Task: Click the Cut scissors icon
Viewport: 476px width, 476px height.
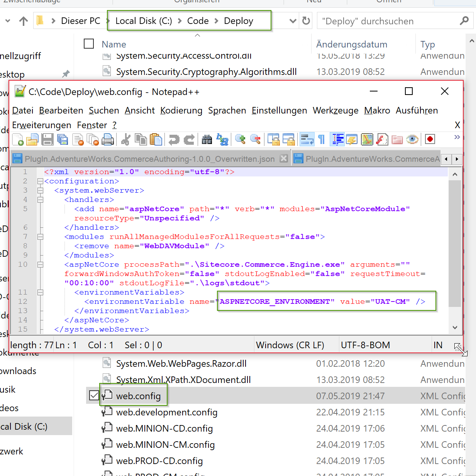Action: [125, 139]
